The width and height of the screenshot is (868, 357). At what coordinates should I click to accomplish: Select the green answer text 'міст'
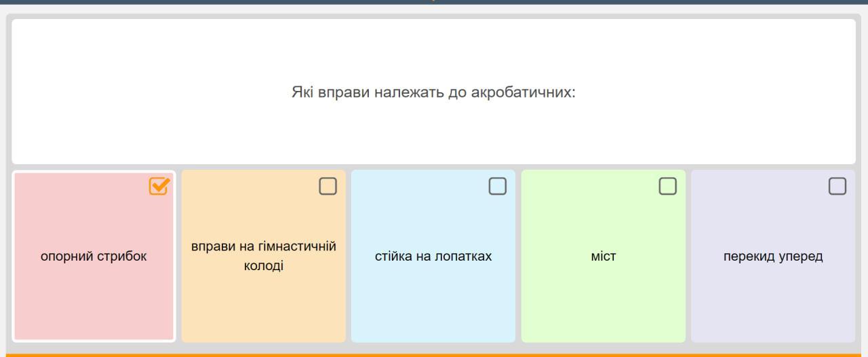coord(604,257)
